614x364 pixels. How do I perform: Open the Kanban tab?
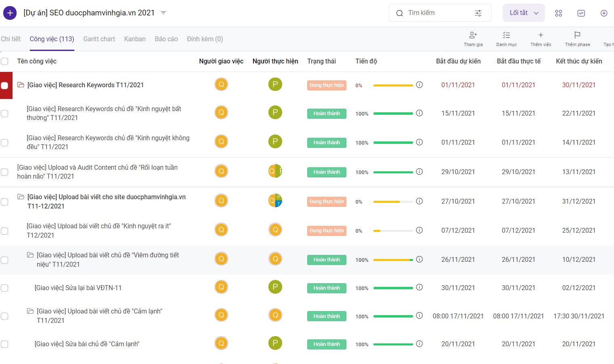(135, 39)
